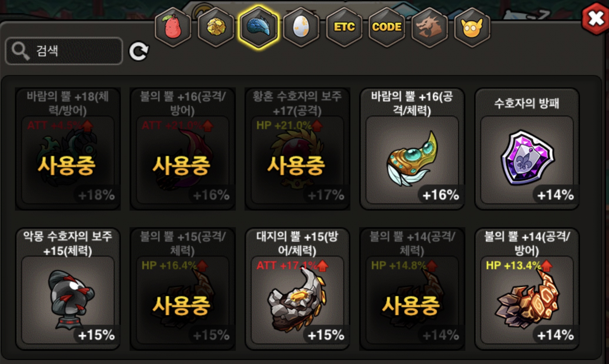
Task: Open the brown dragon head tab
Action: click(x=429, y=27)
